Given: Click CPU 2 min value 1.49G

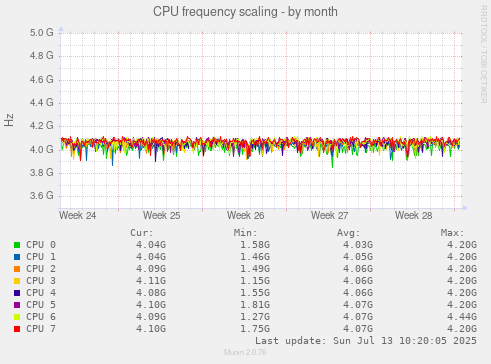Looking at the screenshot, I should pos(255,269).
